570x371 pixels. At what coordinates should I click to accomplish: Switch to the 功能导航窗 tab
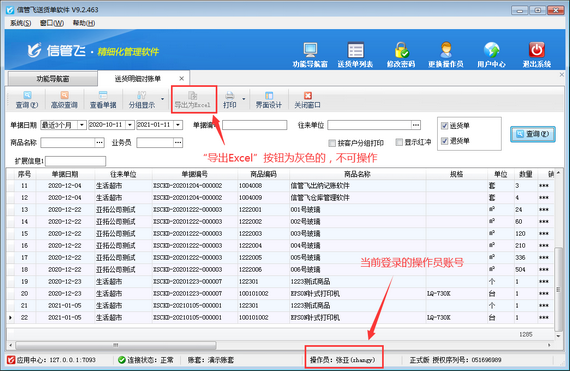click(x=53, y=79)
